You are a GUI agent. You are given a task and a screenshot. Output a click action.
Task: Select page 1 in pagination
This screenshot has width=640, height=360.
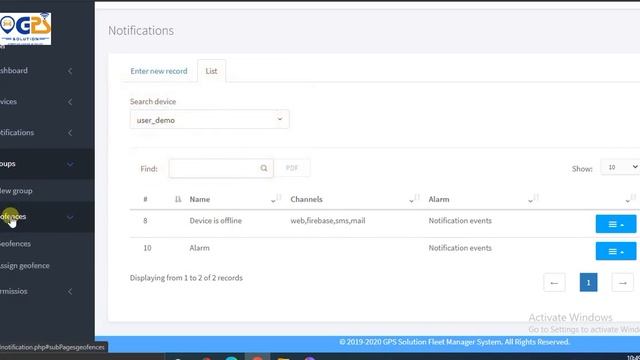pyautogui.click(x=588, y=282)
